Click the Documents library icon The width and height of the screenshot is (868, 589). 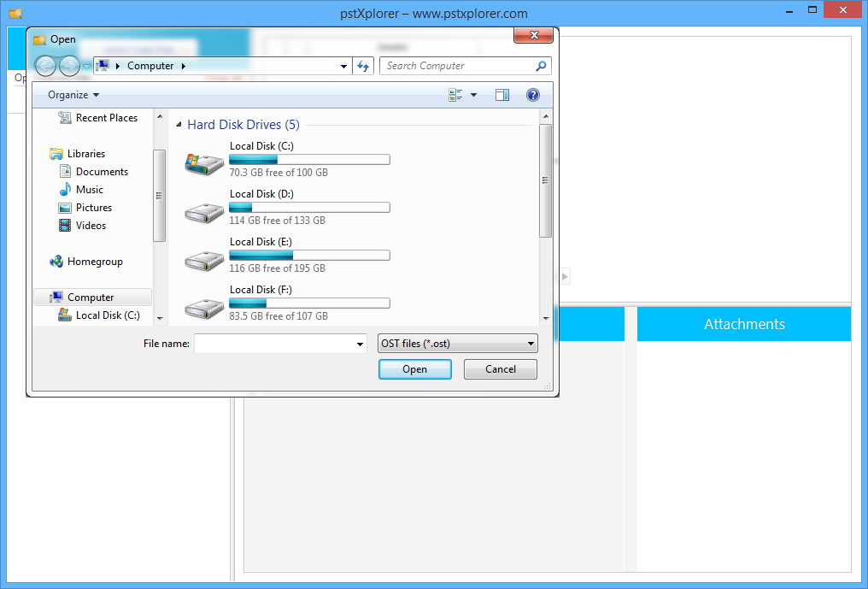pos(65,172)
